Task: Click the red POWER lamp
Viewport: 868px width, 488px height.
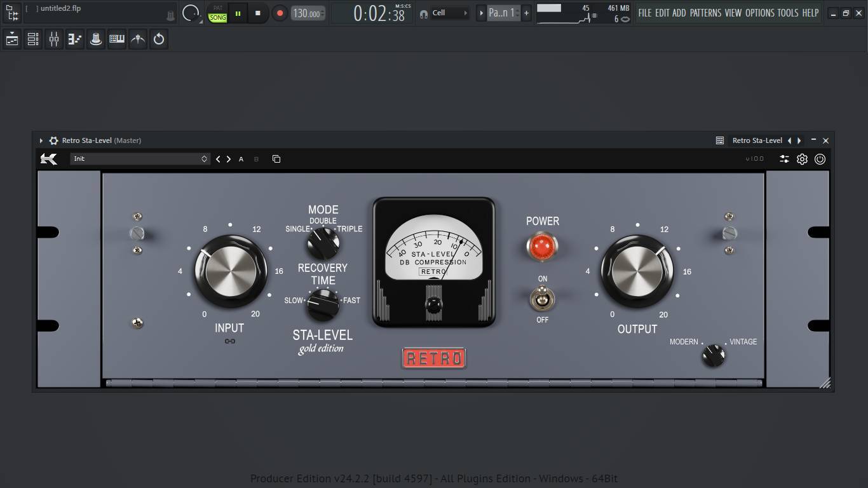Action: tap(542, 246)
